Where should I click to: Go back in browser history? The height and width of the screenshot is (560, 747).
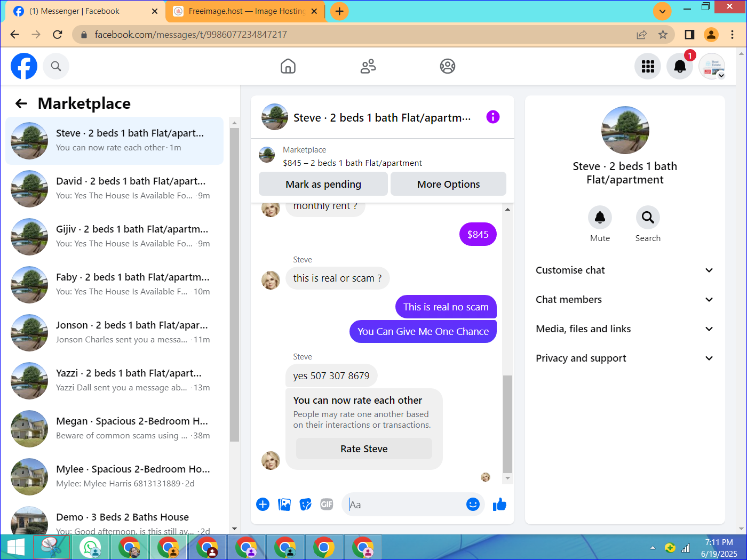(x=15, y=35)
